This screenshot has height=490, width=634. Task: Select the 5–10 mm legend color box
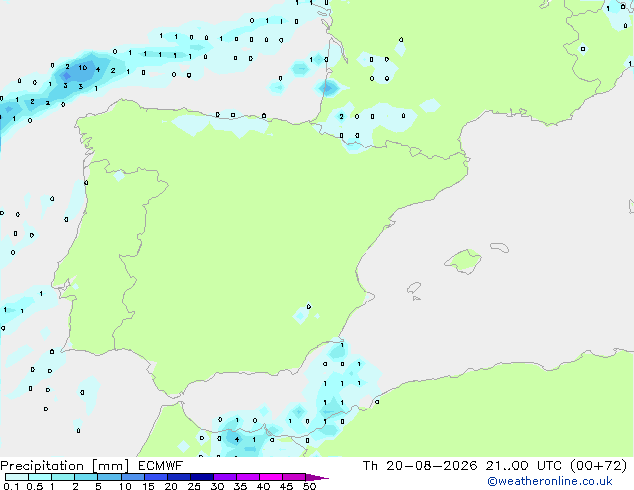pyautogui.click(x=109, y=477)
